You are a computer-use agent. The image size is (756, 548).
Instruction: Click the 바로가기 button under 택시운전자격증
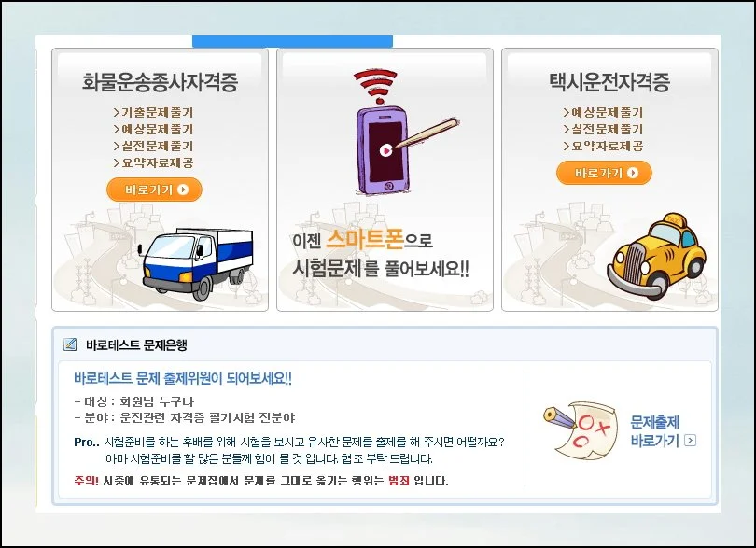pos(604,173)
